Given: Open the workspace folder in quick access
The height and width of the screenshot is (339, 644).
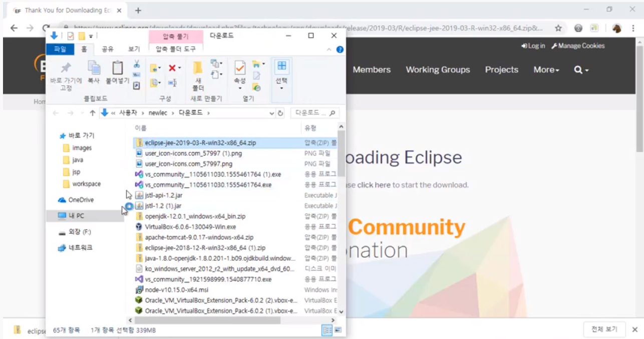Looking at the screenshot, I should tap(81, 184).
